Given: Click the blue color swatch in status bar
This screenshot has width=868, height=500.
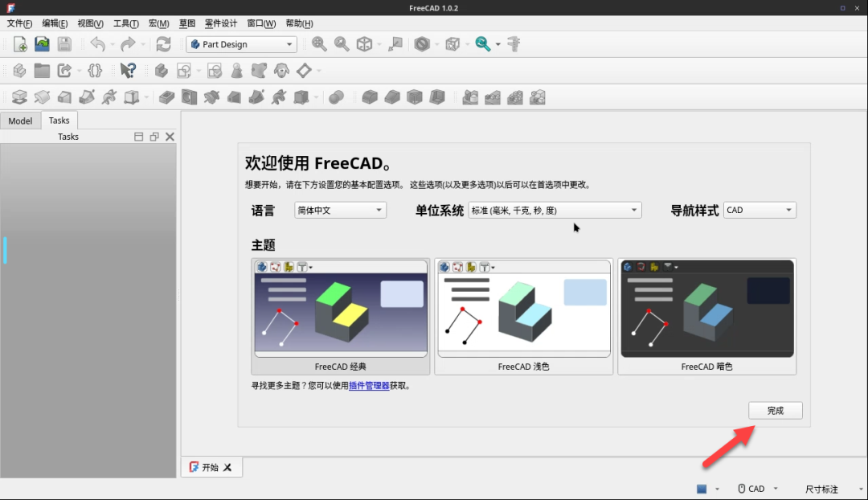Looking at the screenshot, I should tap(701, 488).
